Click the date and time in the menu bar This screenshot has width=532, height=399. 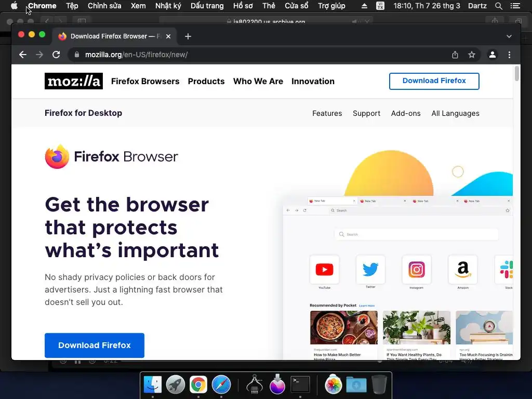[427, 6]
